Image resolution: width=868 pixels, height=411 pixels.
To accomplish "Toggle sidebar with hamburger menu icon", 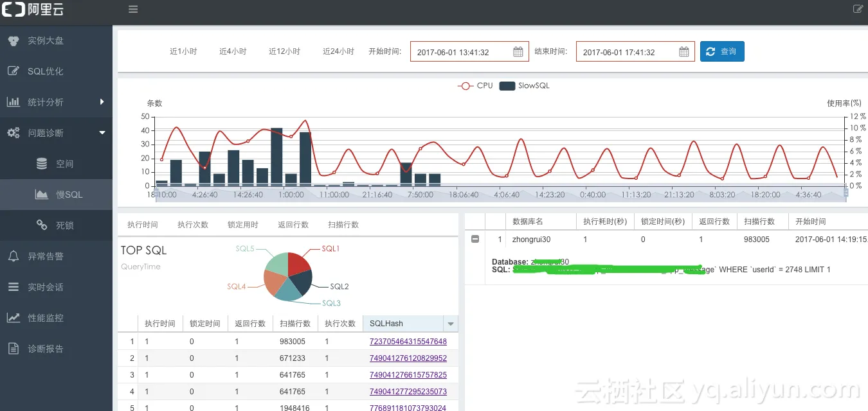I will tap(133, 10).
